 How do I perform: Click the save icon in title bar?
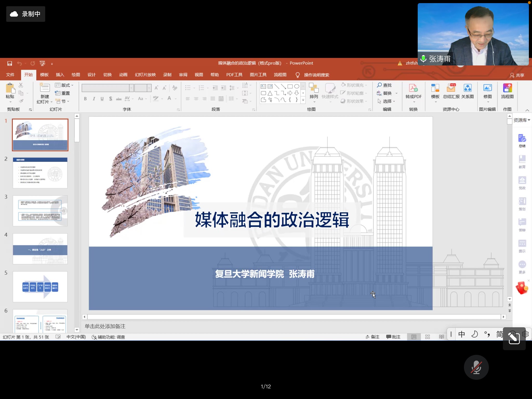[x=10, y=63]
